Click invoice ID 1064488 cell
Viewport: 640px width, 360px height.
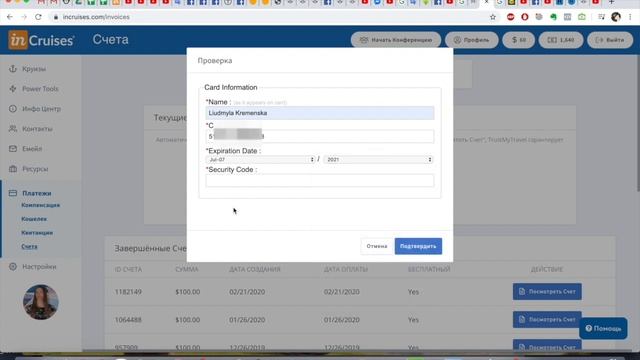point(128,320)
